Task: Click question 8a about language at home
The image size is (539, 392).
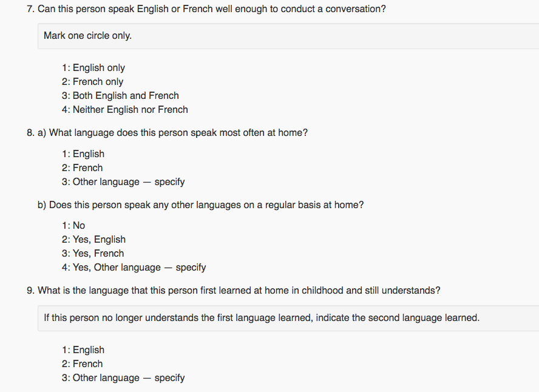Action: pos(167,133)
